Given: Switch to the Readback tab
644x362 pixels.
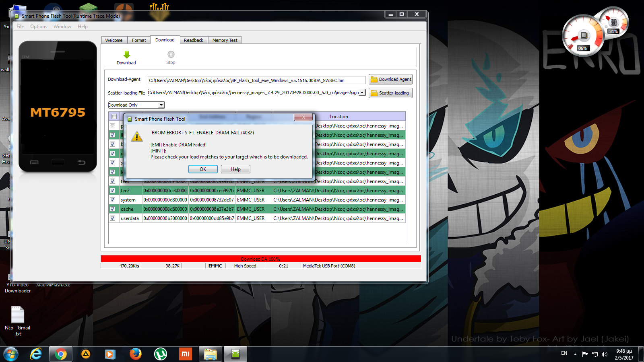Looking at the screenshot, I should pos(194,40).
